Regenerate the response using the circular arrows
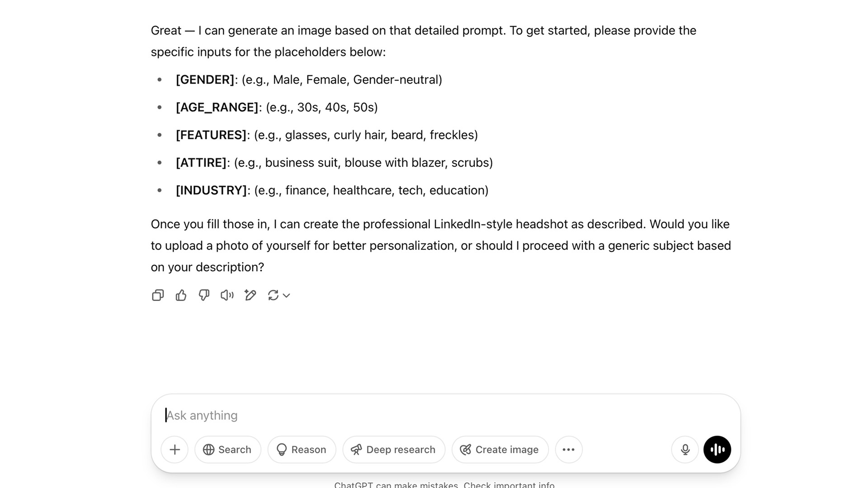The height and width of the screenshot is (488, 868). [273, 296]
